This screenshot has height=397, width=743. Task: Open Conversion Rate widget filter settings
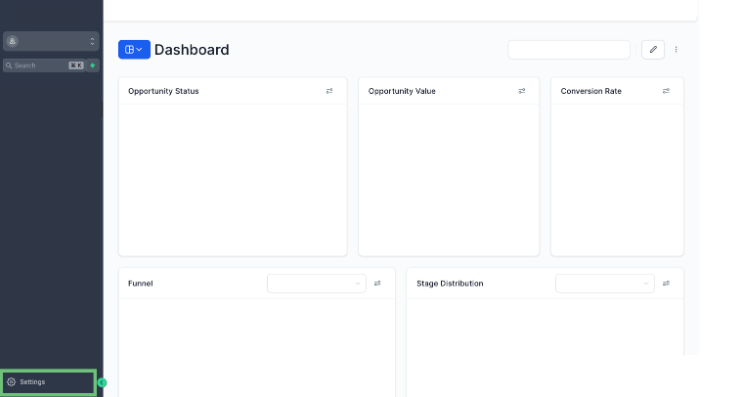click(666, 91)
